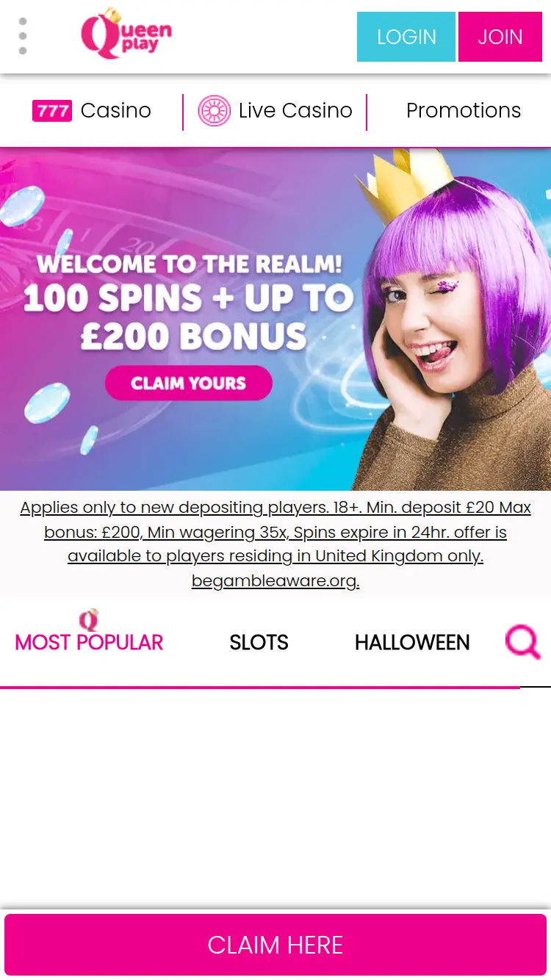
Task: Open the three-dot vertical menu
Action: pos(23,37)
